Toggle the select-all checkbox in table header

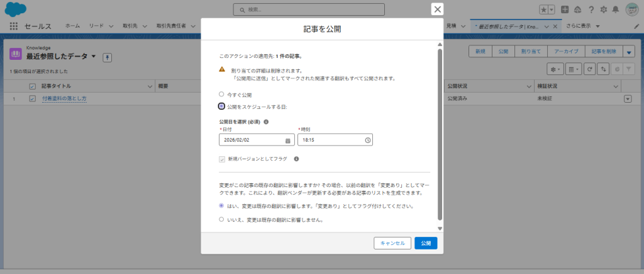33,86
